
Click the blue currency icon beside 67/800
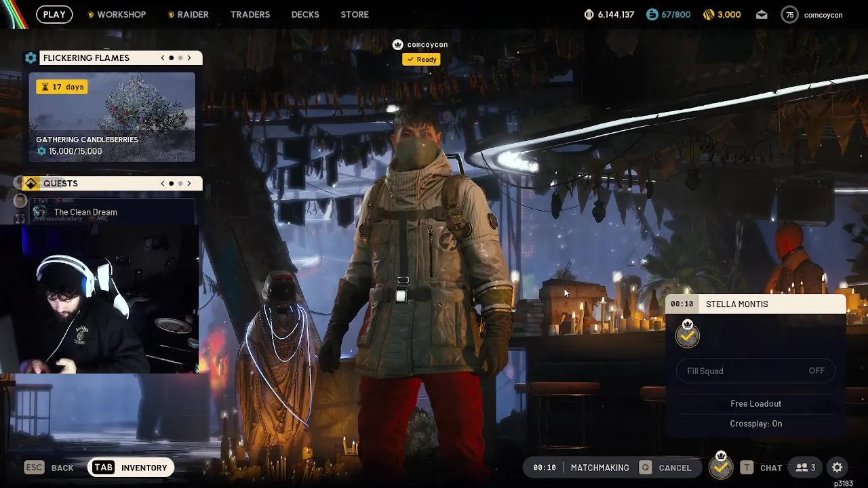[x=652, y=14]
